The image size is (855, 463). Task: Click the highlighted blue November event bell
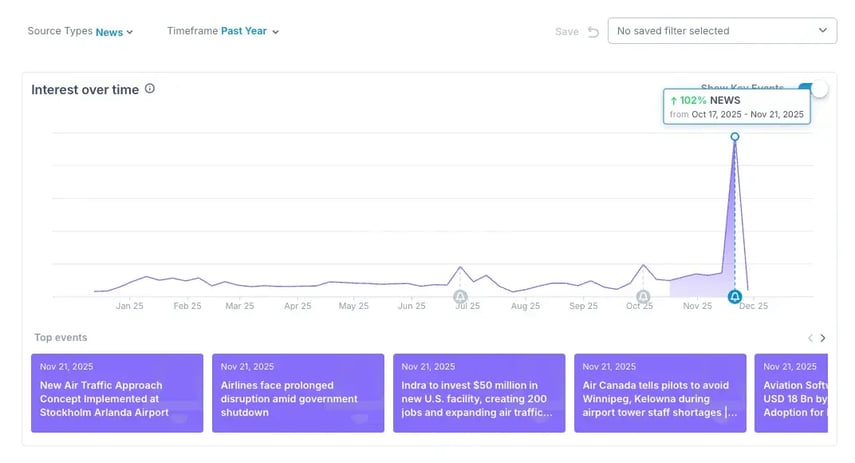pos(735,297)
